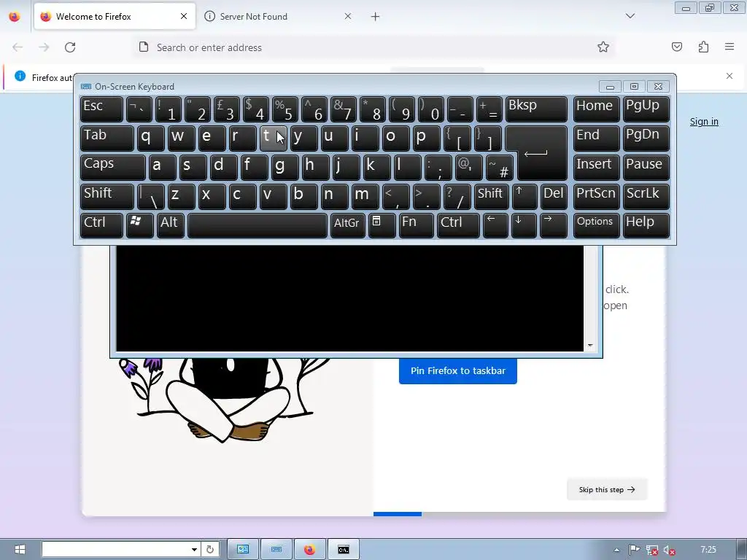This screenshot has height=560, width=747.
Task: Click the right arrow key
Action: click(553, 225)
